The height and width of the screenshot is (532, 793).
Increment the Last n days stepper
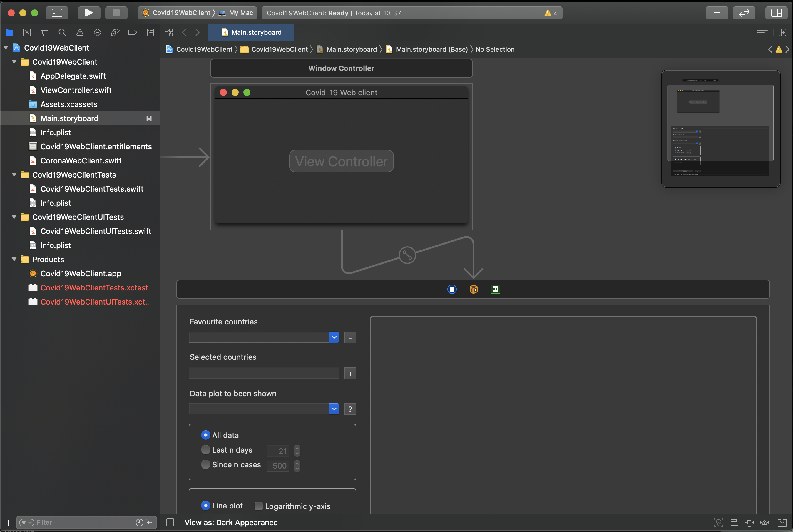click(297, 449)
